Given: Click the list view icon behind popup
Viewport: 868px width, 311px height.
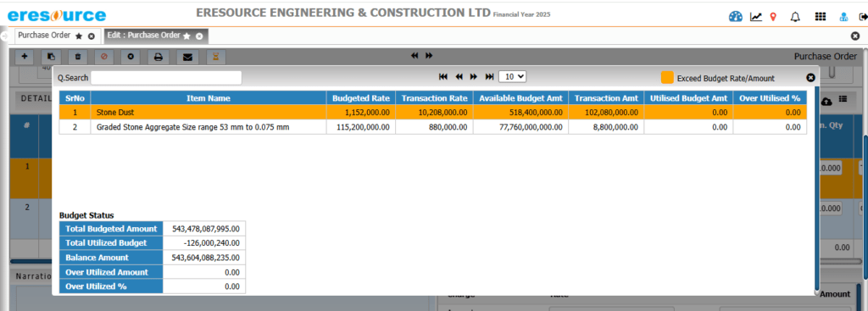Looking at the screenshot, I should click(843, 99).
